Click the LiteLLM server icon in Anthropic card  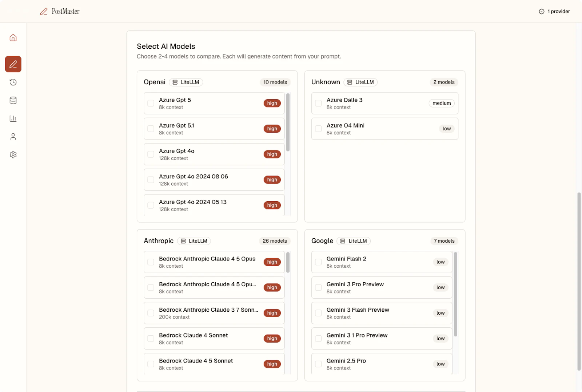tap(183, 241)
